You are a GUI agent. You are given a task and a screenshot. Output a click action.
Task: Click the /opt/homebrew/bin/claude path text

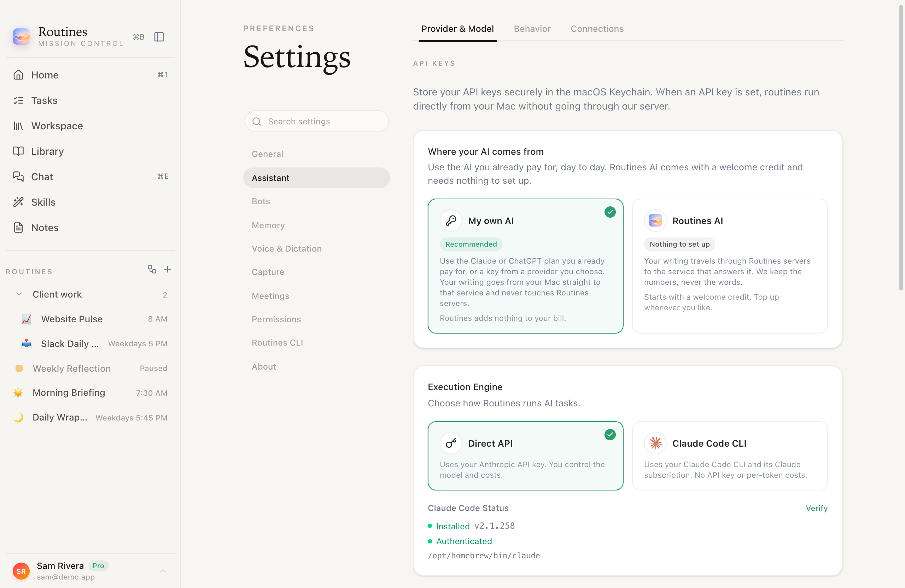(484, 556)
